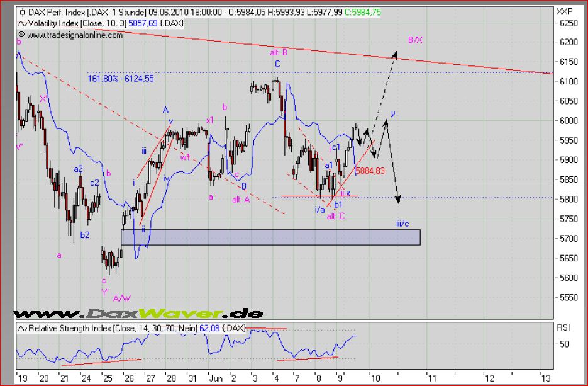Select the blue i/a wave label
Image resolution: width=588 pixels, height=386 pixels.
pos(319,210)
